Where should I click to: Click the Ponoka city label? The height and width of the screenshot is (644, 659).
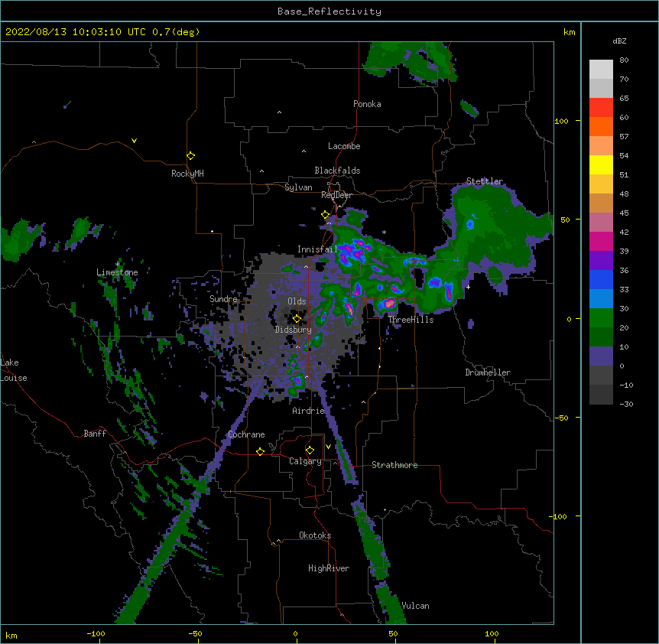point(367,104)
